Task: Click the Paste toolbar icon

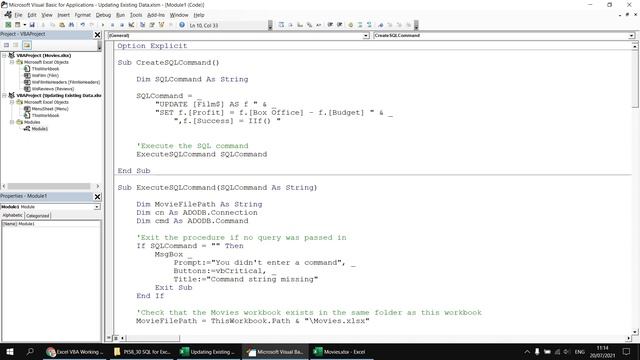Action: 62,25
